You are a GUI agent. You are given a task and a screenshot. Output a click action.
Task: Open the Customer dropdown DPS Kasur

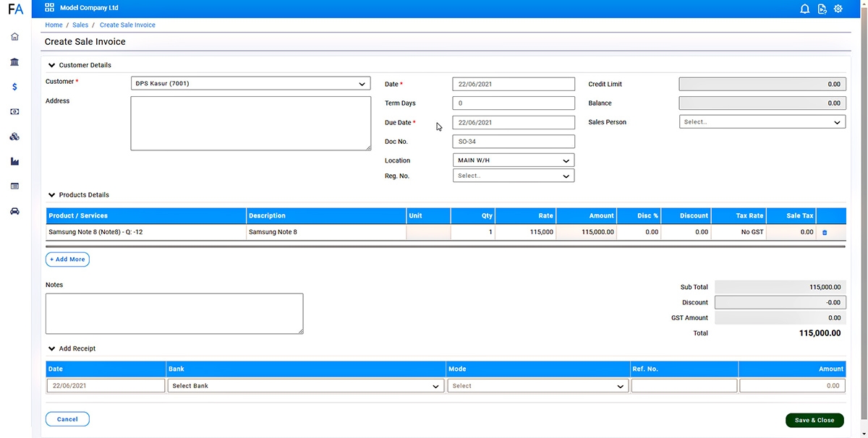250,84
